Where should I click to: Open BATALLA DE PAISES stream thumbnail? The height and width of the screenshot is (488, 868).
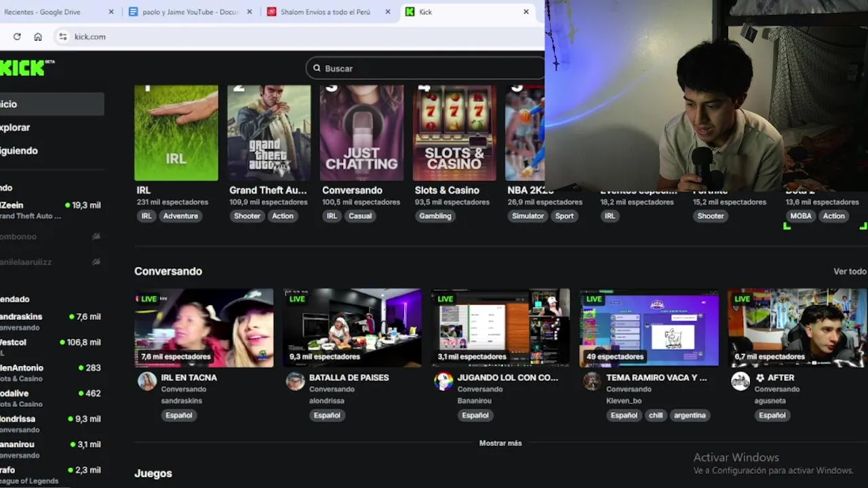tap(352, 328)
